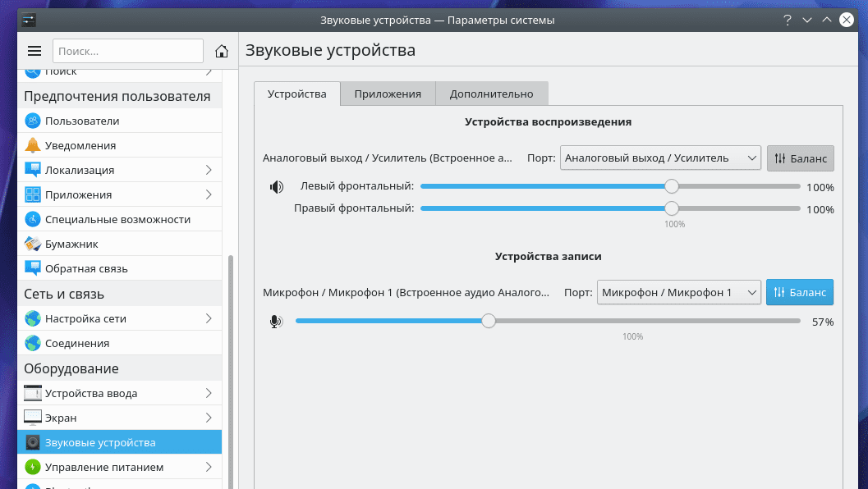Mute the microphone via its icon
The image size is (868, 489).
(x=277, y=322)
